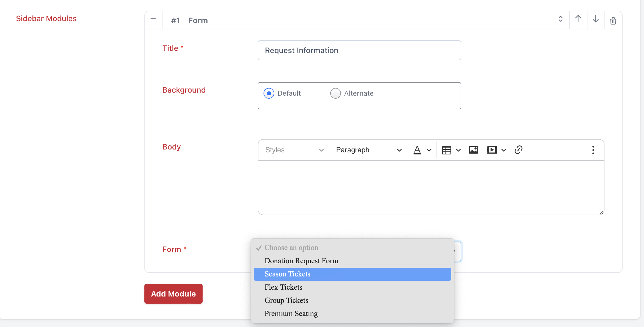644x327 pixels.
Task: Click into the Title input field
Action: (359, 50)
